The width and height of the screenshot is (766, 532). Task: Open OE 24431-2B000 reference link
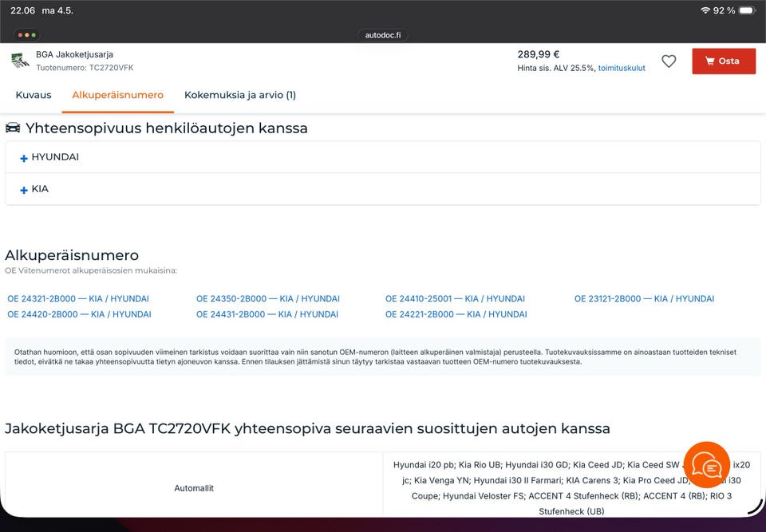[x=267, y=314]
